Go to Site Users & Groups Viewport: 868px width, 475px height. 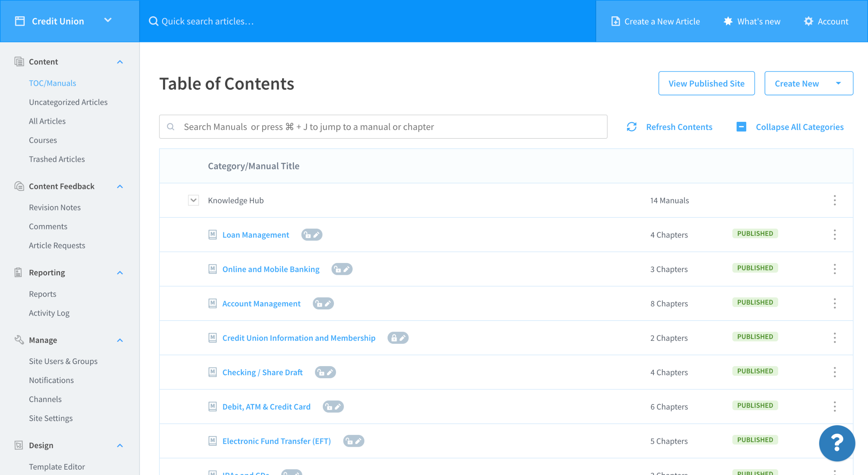point(63,361)
